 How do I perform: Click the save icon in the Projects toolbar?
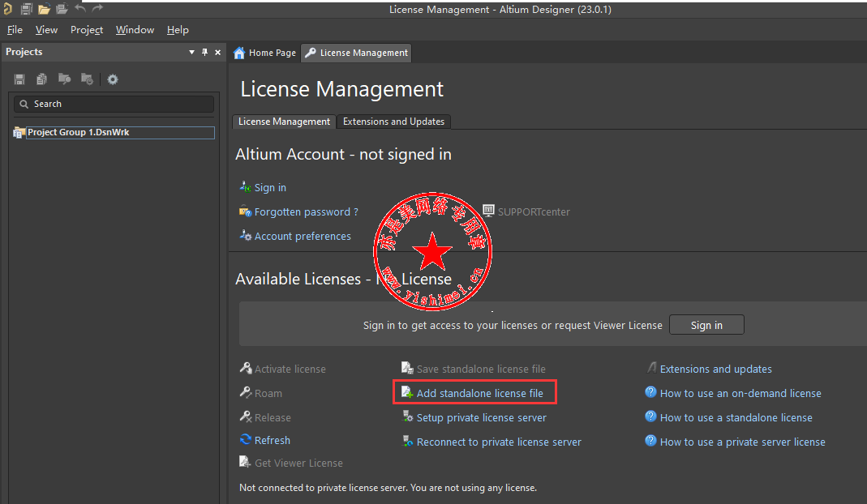(19, 79)
